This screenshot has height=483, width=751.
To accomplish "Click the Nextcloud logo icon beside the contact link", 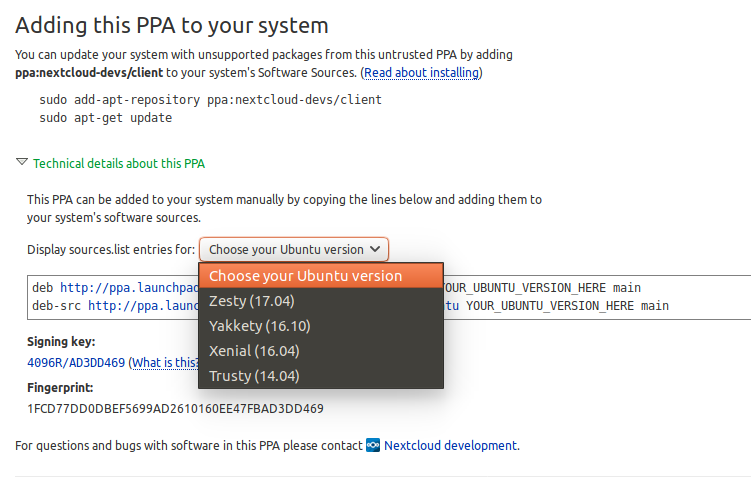I will coord(373,445).
